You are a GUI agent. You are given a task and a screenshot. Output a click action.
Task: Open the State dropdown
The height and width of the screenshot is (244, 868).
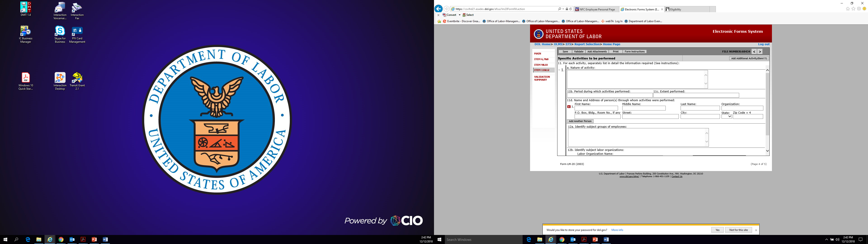coord(726,117)
